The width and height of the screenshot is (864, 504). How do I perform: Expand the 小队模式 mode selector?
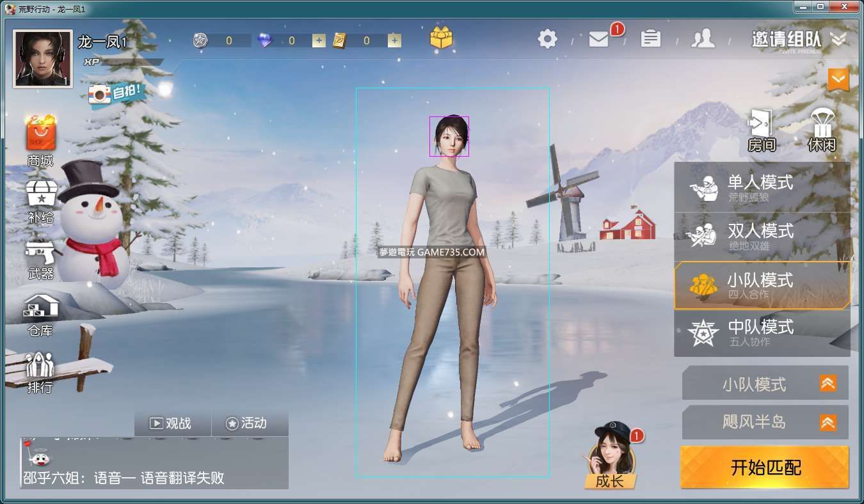tap(765, 384)
